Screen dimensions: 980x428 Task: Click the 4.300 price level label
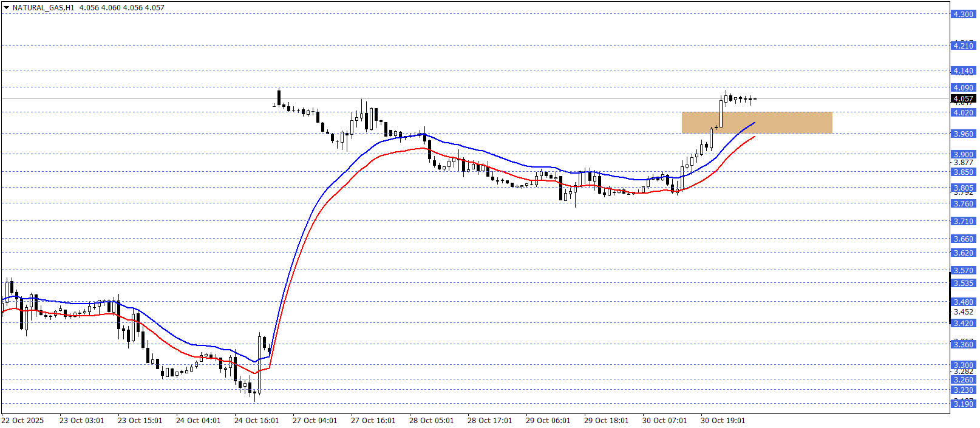tap(963, 14)
